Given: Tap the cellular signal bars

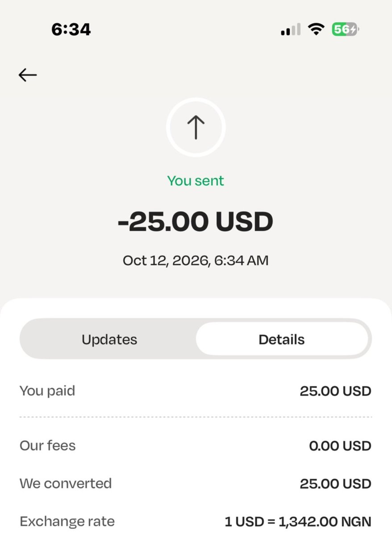Looking at the screenshot, I should (x=291, y=29).
